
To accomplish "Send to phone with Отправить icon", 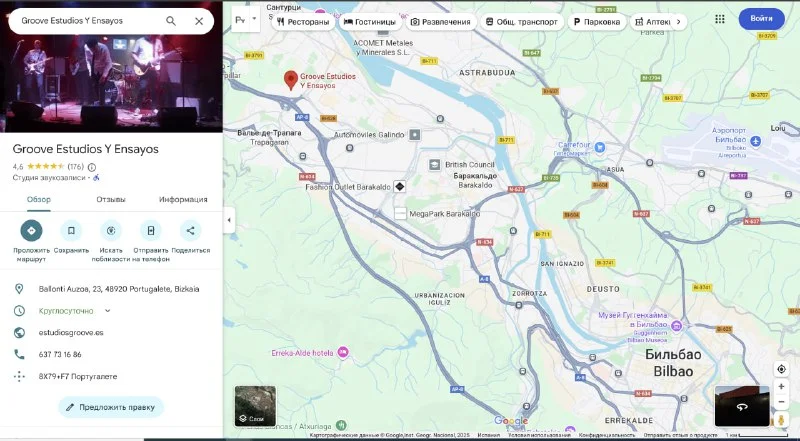I will [151, 231].
